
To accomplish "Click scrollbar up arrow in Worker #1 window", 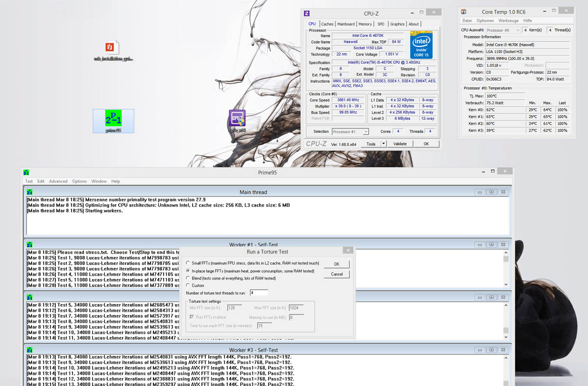I will click(506, 253).
